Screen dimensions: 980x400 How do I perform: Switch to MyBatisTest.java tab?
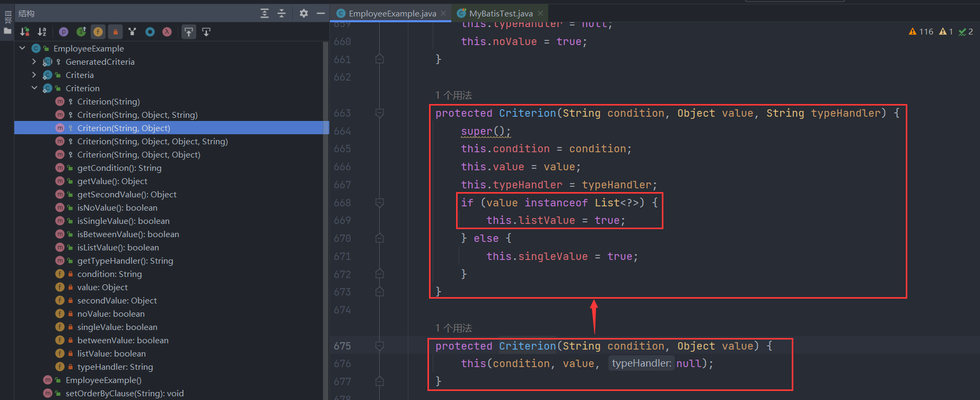(501, 13)
